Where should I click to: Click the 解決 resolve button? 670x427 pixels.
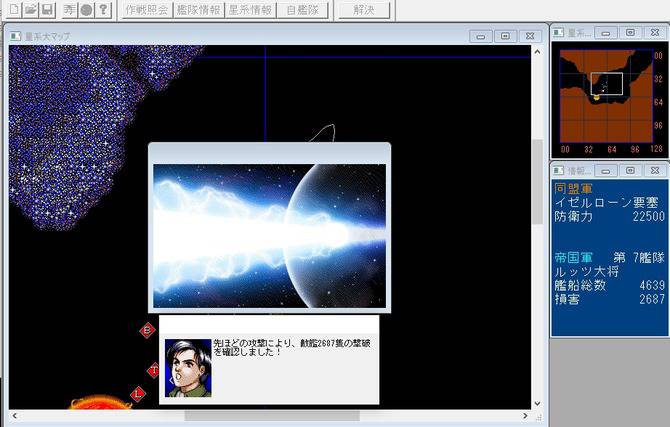tap(364, 10)
